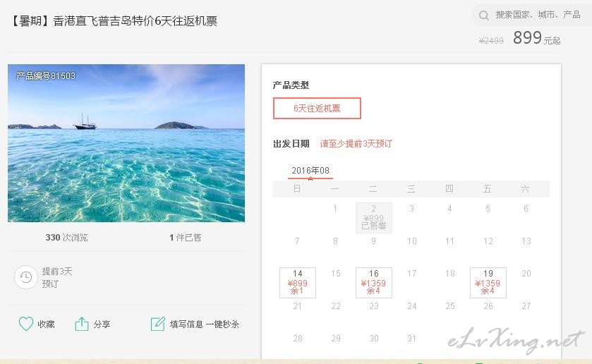This screenshot has width=592, height=364.
Task: Click the sold-out date 2 cell
Action: (x=374, y=217)
